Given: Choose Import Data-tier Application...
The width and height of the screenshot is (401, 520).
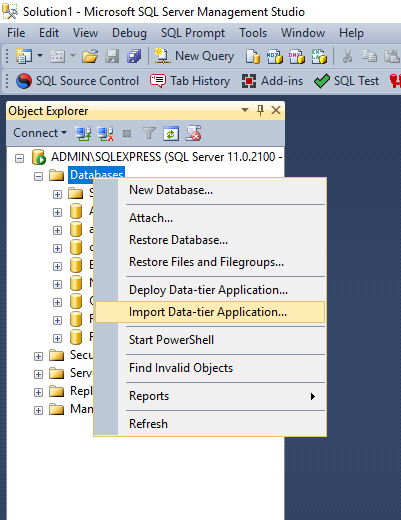Looking at the screenshot, I should click(x=210, y=312).
